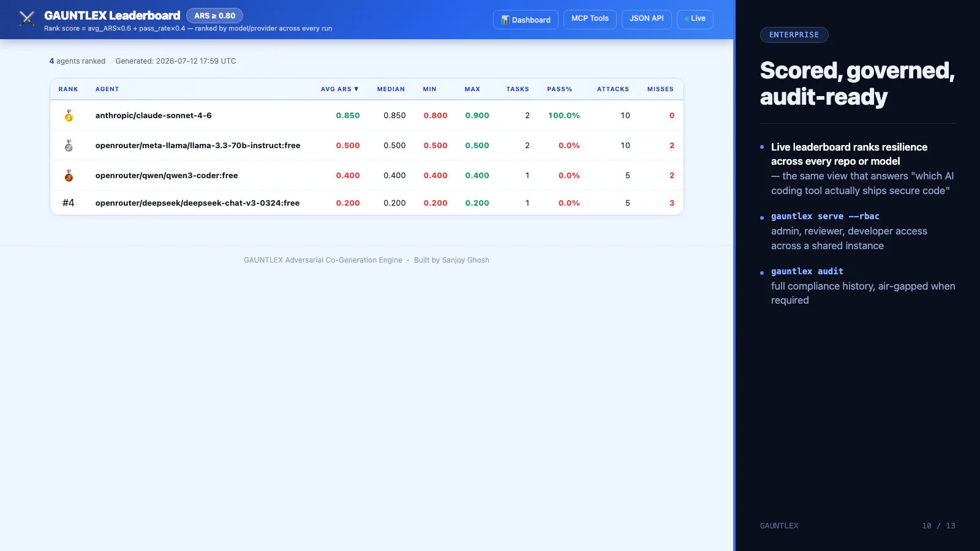
Task: Open the Dashboard page
Action: (x=526, y=20)
